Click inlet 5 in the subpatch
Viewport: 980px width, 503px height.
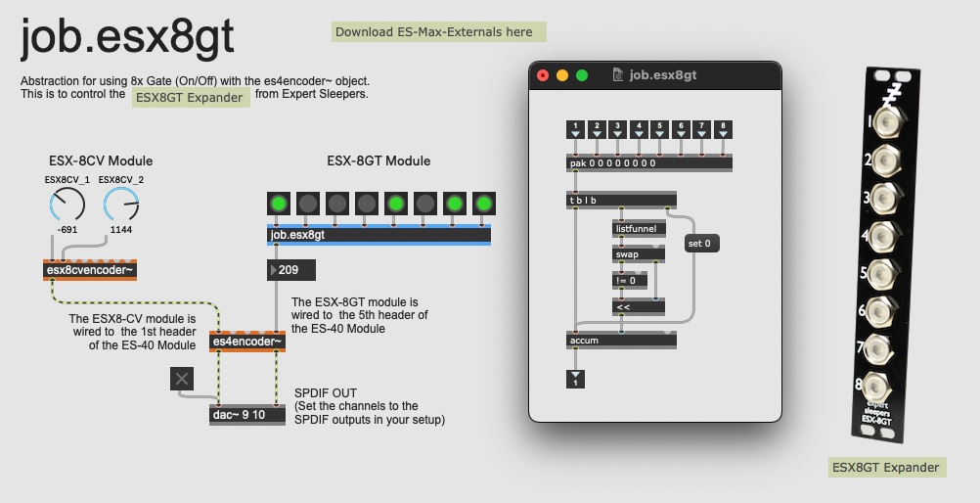point(660,130)
